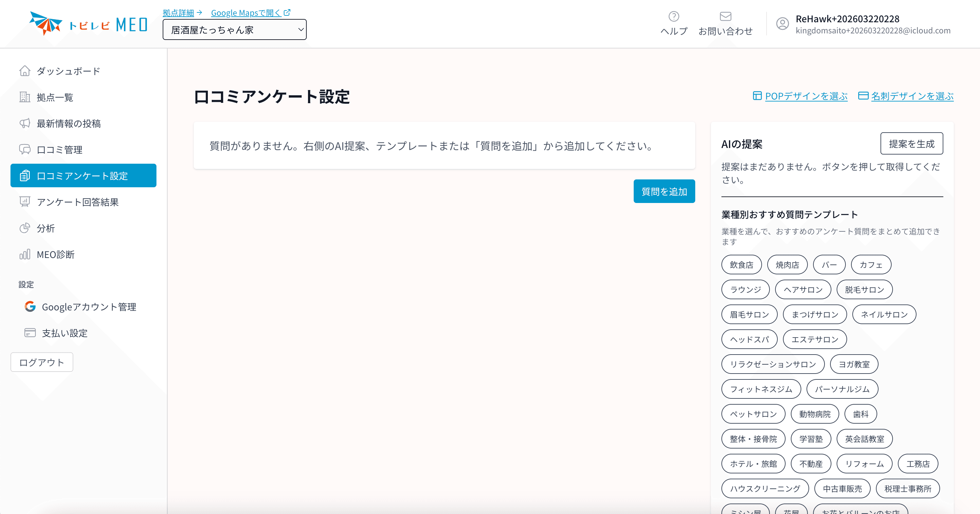The height and width of the screenshot is (514, 980).
Task: Open the Google Mapsで開く link
Action: pyautogui.click(x=246, y=12)
